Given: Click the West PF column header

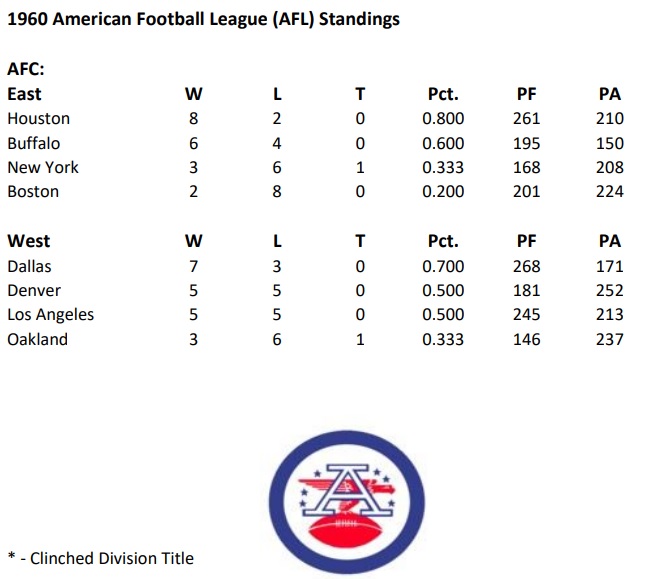Looking at the screenshot, I should point(526,241).
